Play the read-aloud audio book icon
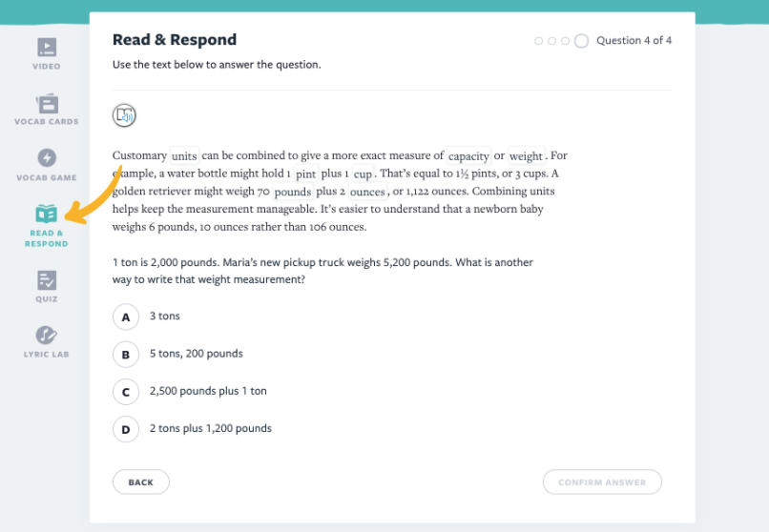Image resolution: width=769 pixels, height=532 pixels. [124, 115]
